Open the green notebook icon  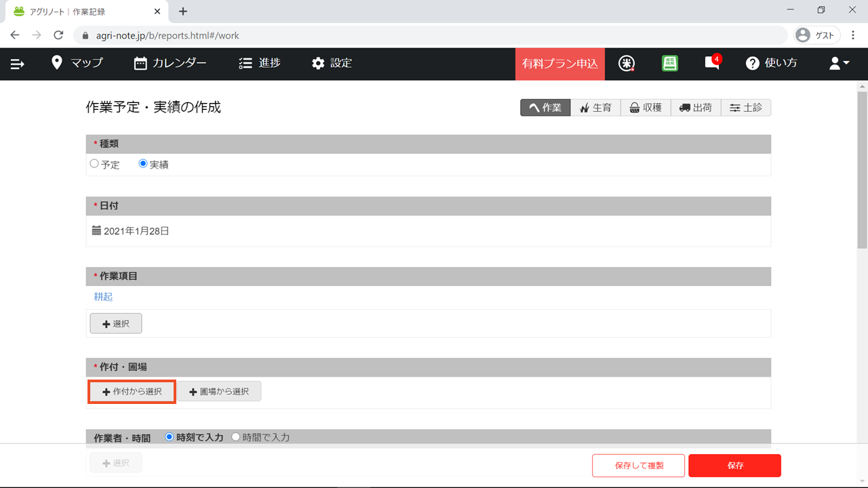(670, 63)
